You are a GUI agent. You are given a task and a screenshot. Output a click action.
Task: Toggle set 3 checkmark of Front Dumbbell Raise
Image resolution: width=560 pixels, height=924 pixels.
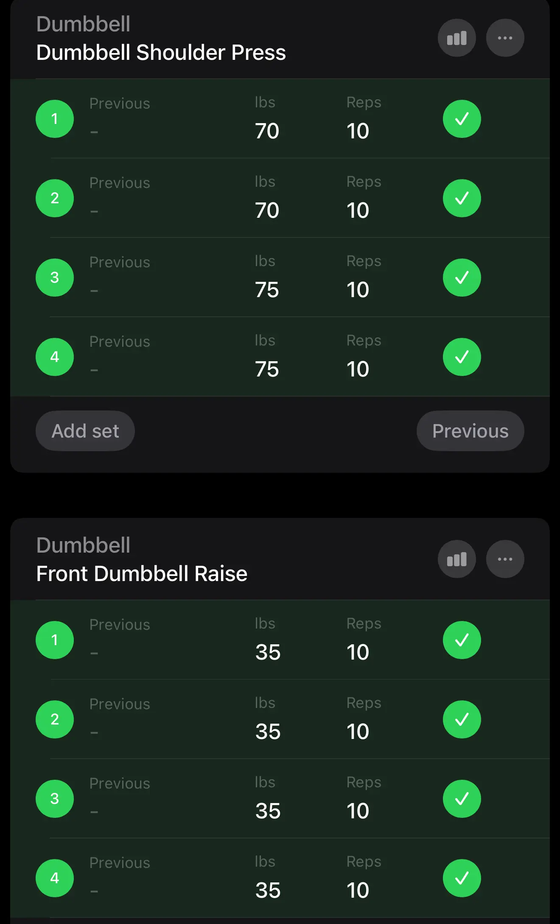coord(462,799)
